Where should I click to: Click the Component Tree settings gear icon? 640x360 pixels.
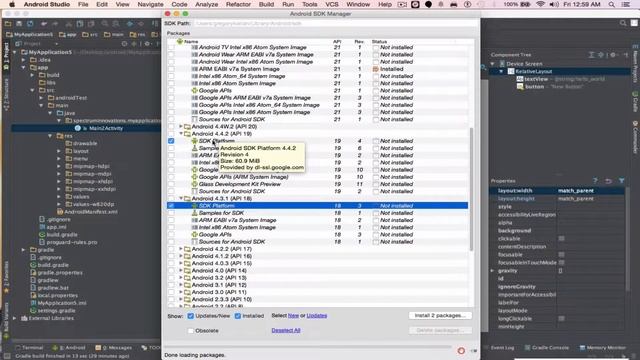pyautogui.click(x=613, y=55)
